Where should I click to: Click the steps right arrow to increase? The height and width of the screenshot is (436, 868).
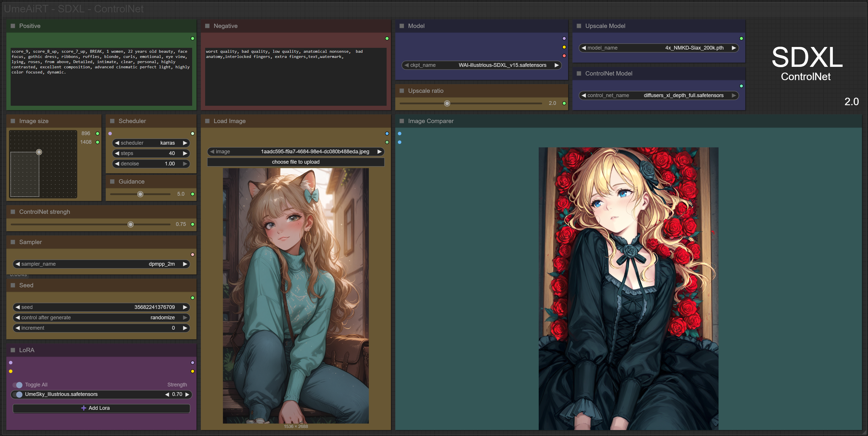pos(185,153)
